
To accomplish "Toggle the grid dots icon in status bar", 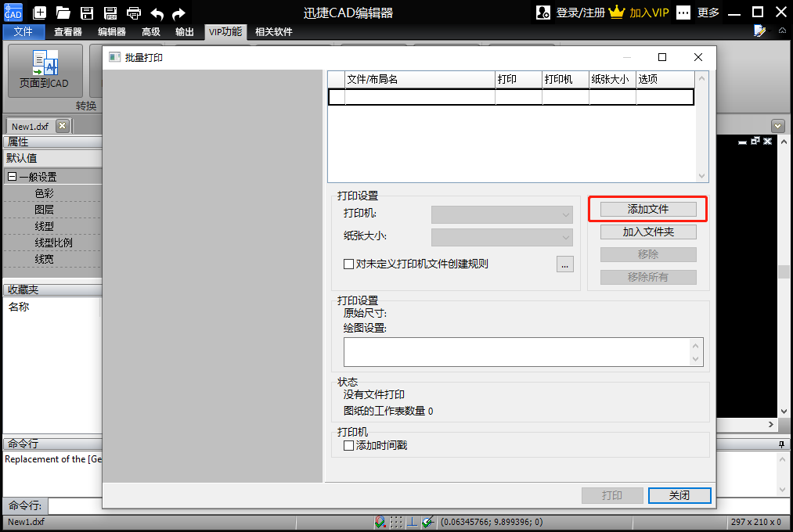I will coord(396,522).
